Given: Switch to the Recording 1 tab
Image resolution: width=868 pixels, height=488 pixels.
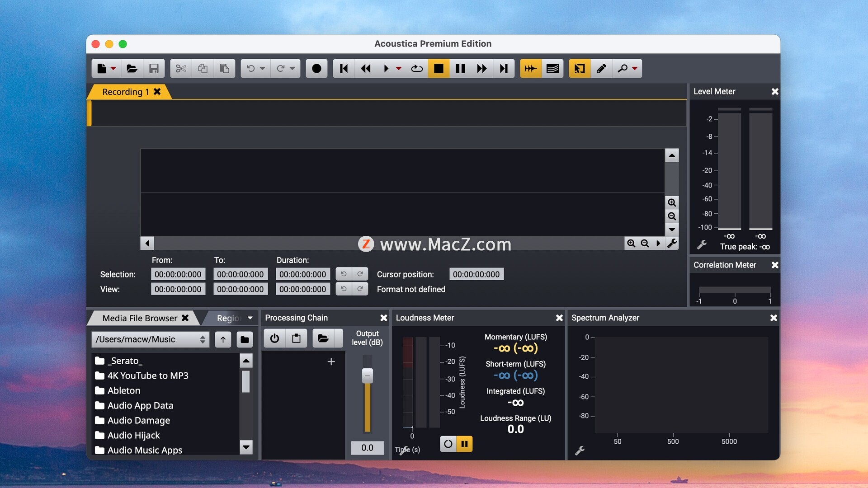Looking at the screenshot, I should click(x=125, y=92).
